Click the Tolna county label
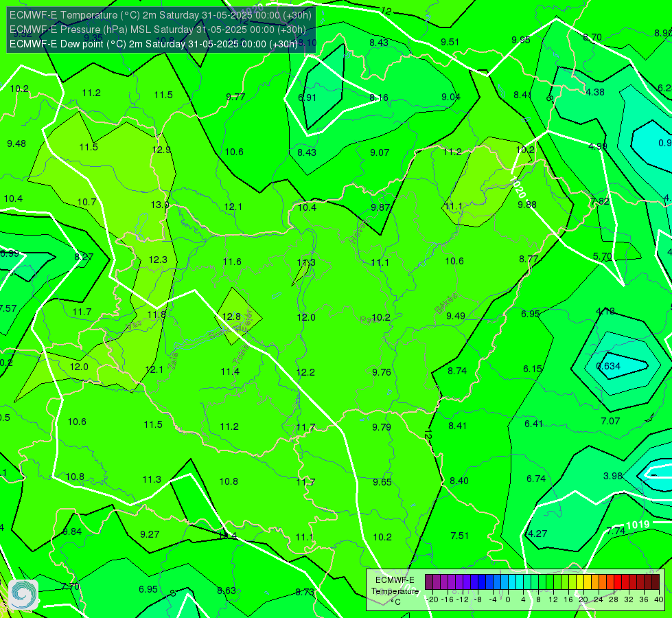 [x=240, y=354]
